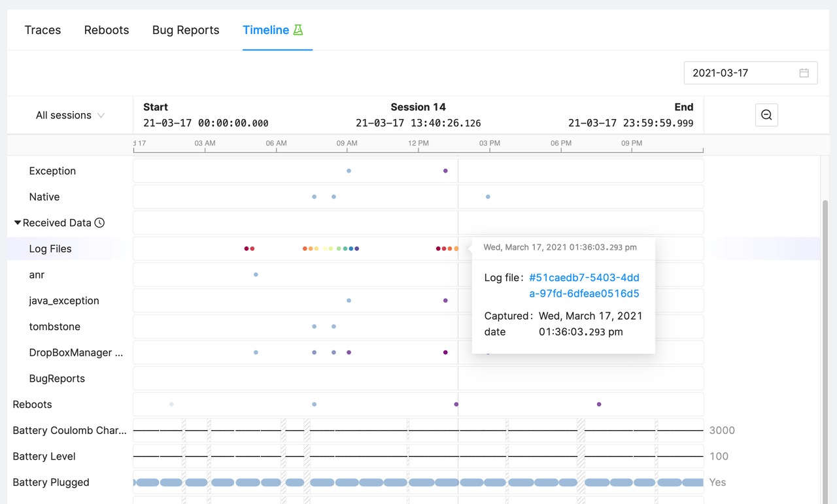This screenshot has width=837, height=504.
Task: Switch to the Reboots tab
Action: click(x=107, y=30)
